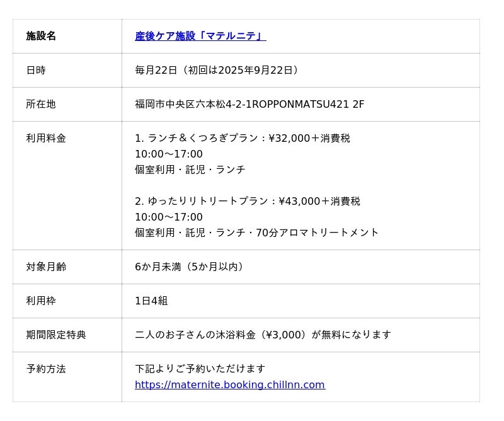Click the 所在地 row label
The image size is (504, 421).
[x=41, y=105]
